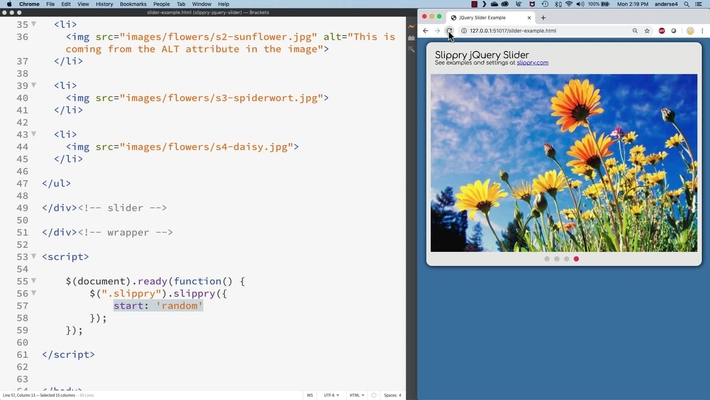Click Chrome's forward arrow
The height and width of the screenshot is (400, 710).
pos(437,31)
